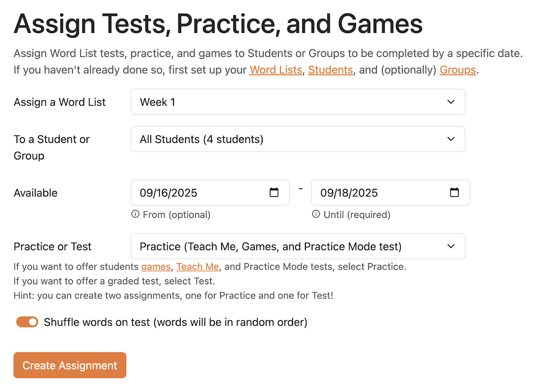This screenshot has height=392, width=535.
Task: Disable the shuffle words on test toggle
Action: click(27, 322)
